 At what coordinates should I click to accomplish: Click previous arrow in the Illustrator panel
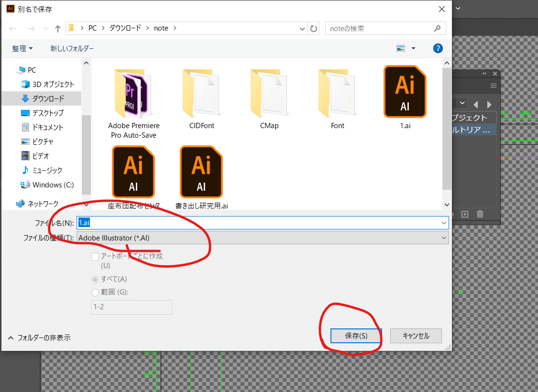pos(475,105)
